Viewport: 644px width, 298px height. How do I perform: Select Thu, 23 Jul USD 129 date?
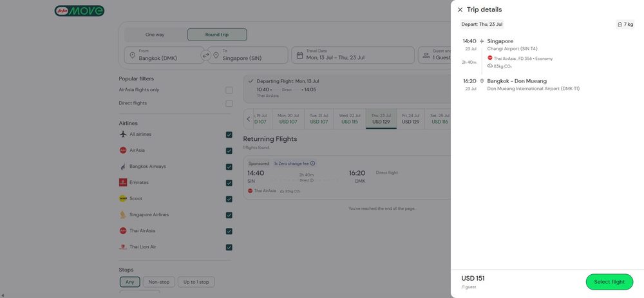(x=381, y=119)
